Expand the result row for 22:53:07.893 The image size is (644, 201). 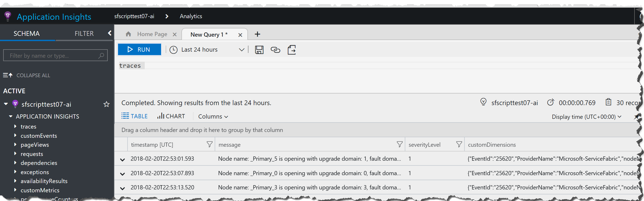(x=122, y=174)
